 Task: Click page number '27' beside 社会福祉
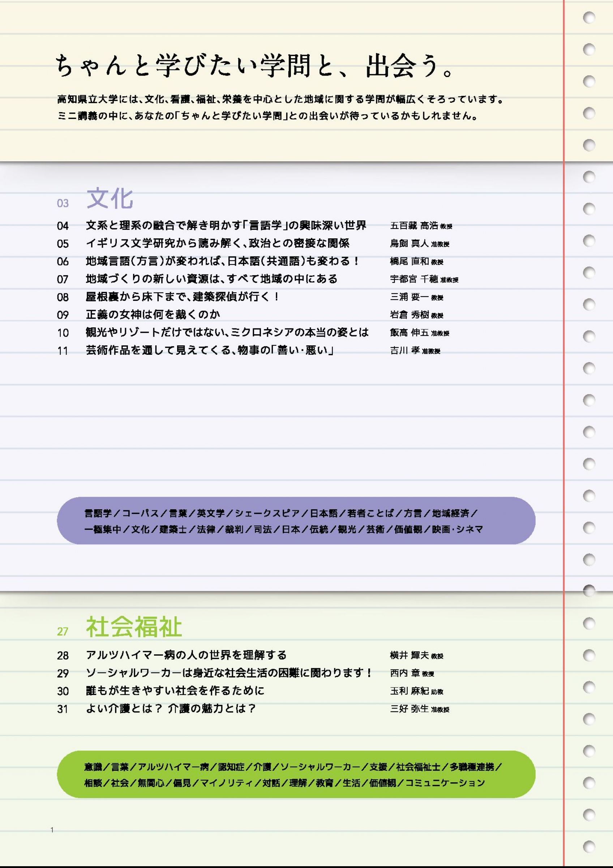coord(63,632)
